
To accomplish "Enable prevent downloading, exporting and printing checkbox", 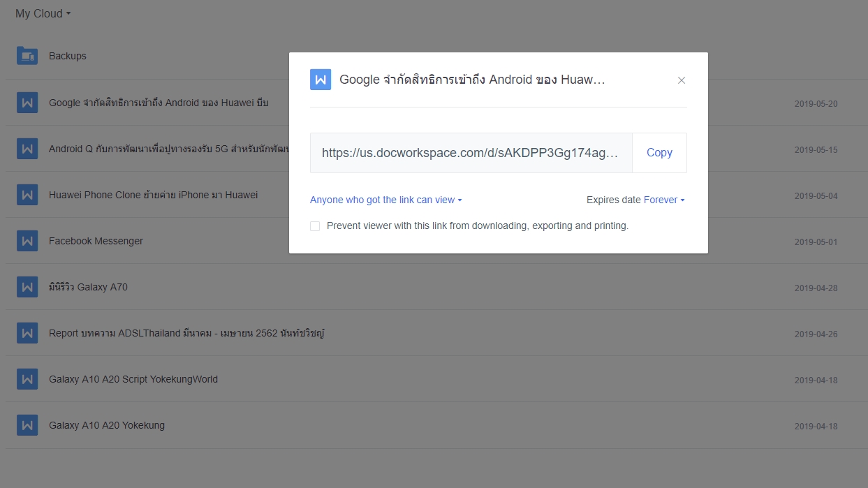I will point(315,226).
